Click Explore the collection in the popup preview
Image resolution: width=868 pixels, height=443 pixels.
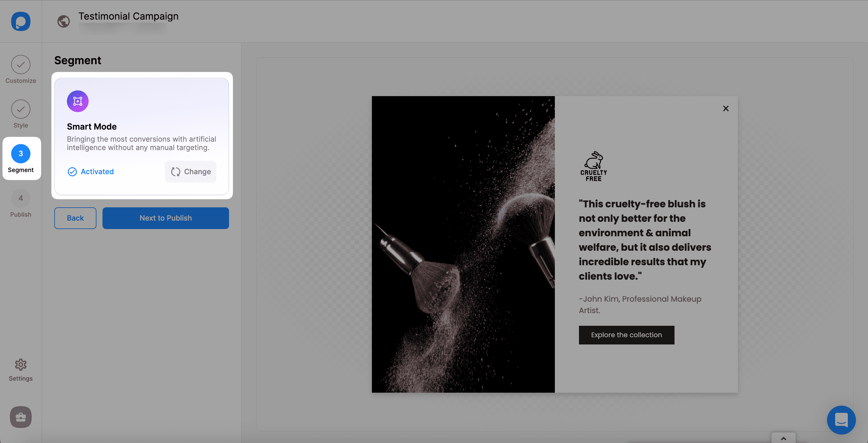626,335
